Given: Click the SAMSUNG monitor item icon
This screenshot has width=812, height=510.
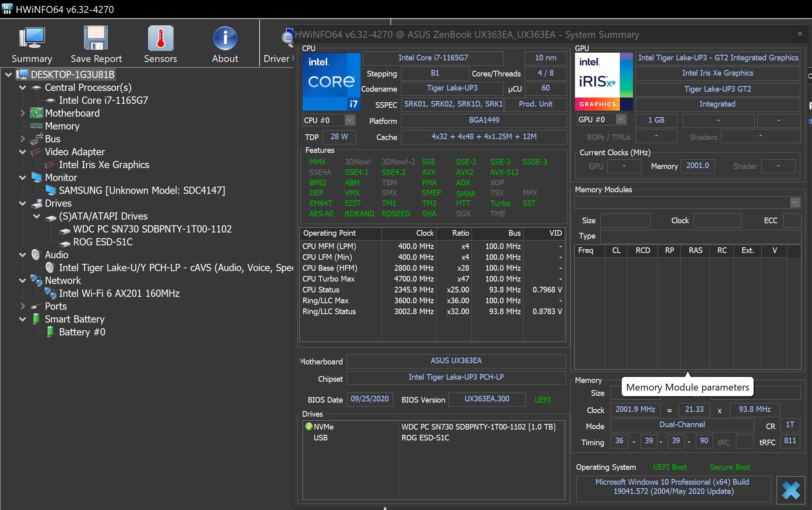Looking at the screenshot, I should [50, 190].
